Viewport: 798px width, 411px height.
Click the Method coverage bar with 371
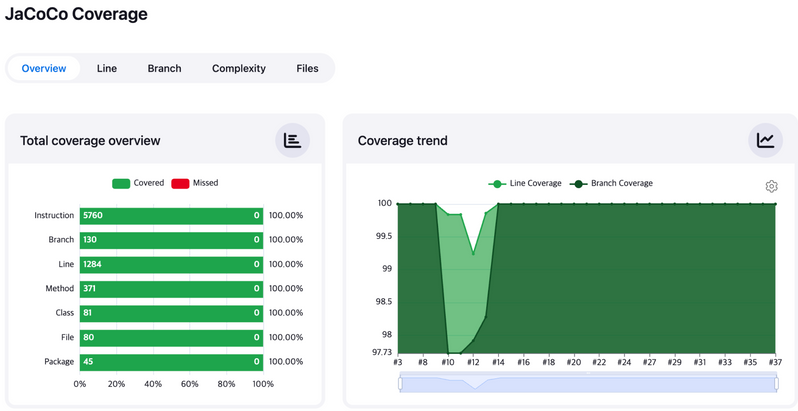coord(172,289)
